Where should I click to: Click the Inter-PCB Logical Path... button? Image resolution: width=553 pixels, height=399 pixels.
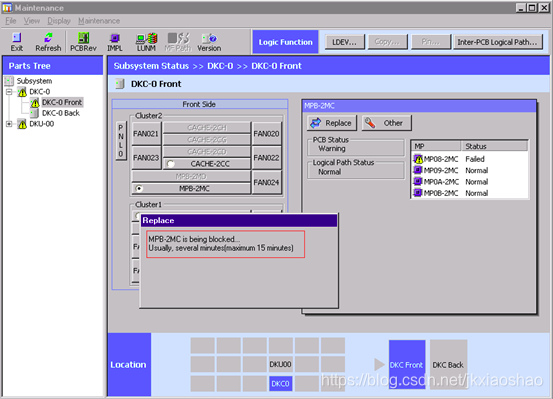point(498,42)
